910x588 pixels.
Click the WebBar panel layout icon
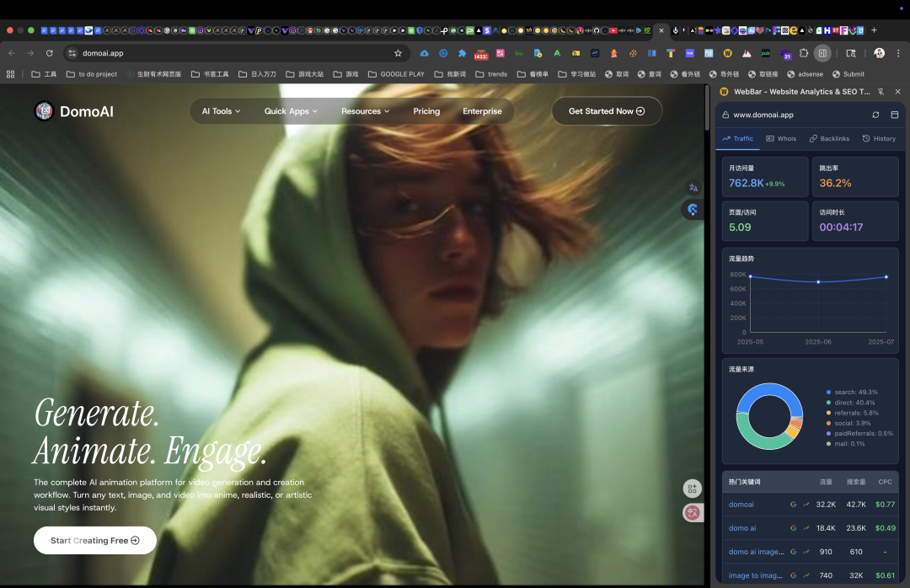pyautogui.click(x=894, y=115)
